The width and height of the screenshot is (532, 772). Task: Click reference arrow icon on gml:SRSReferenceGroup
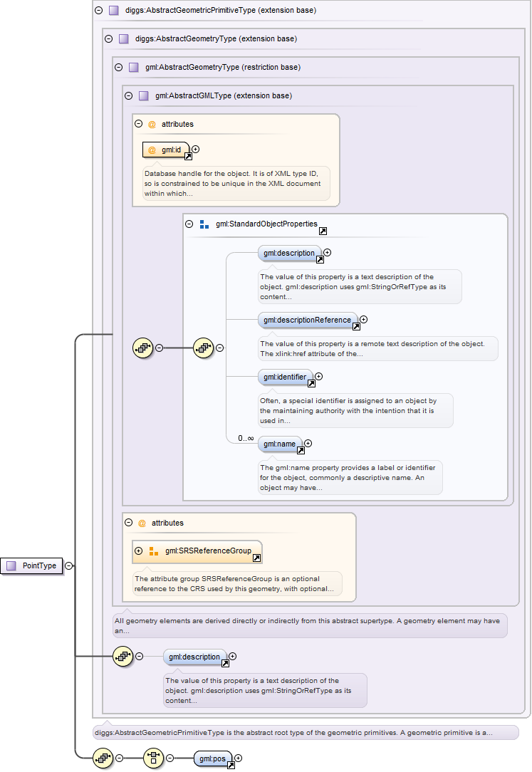[256, 558]
